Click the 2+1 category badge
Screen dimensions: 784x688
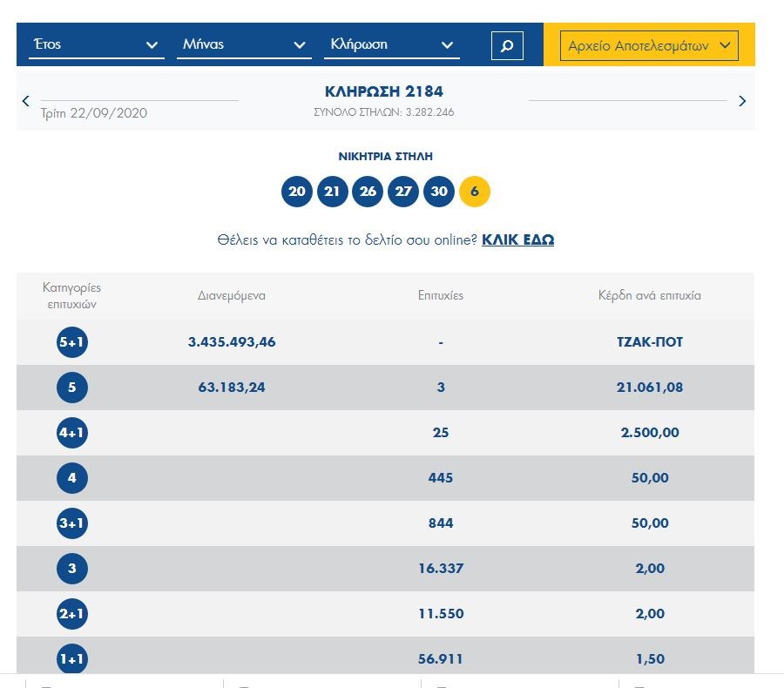(x=72, y=614)
